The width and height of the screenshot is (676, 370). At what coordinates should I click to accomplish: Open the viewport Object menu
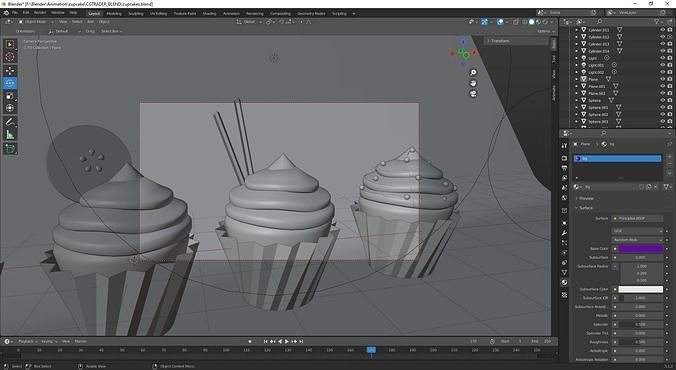pyautogui.click(x=104, y=22)
